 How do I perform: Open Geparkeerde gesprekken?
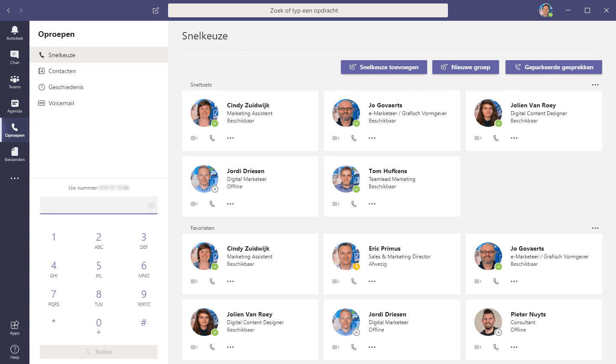(x=554, y=67)
